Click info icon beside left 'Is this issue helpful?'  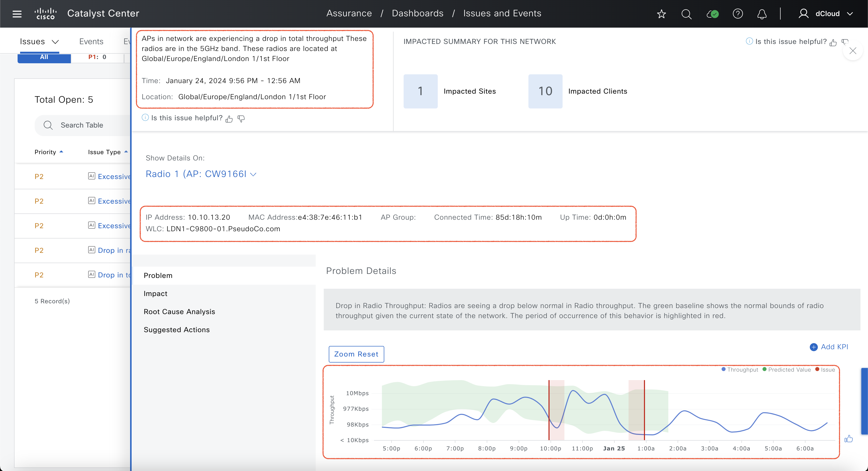(145, 117)
